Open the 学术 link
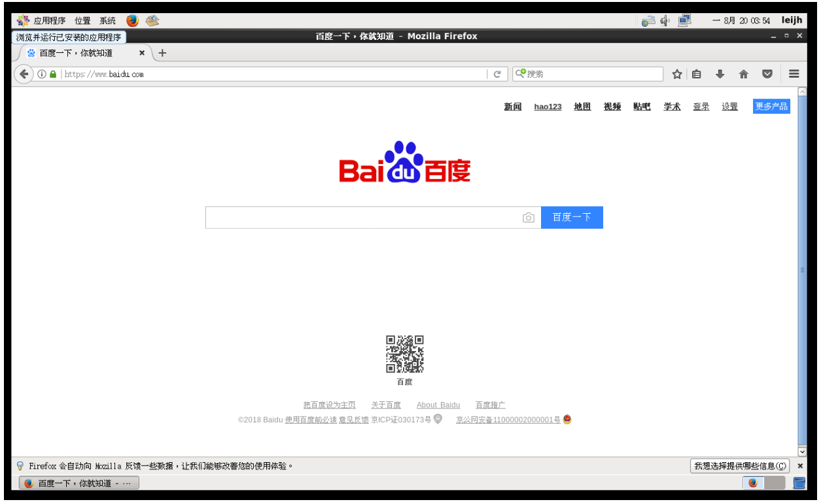This screenshot has width=821, height=504. [x=672, y=107]
